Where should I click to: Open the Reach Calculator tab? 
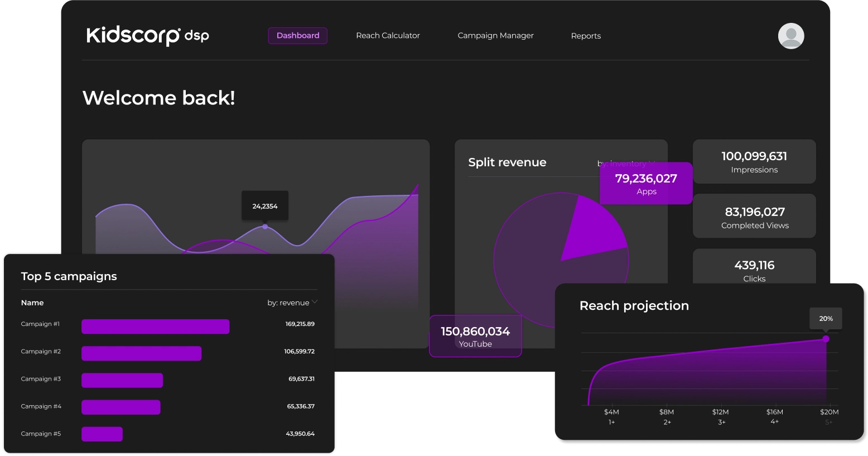pyautogui.click(x=388, y=36)
